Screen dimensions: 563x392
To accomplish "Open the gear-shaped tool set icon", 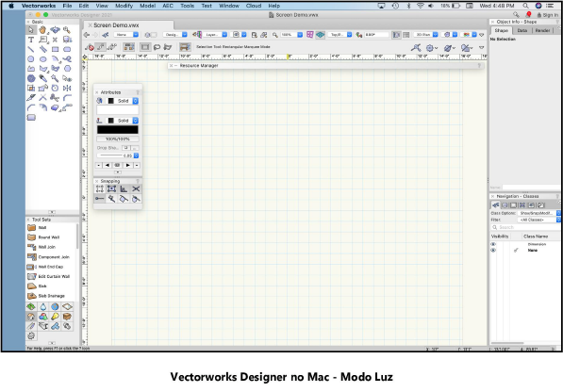I will 31,335.
